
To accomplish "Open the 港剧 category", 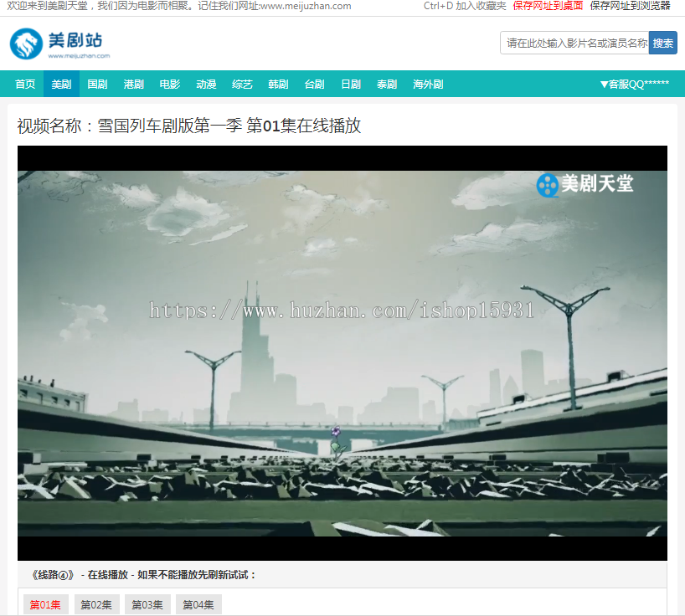I will pos(134,84).
